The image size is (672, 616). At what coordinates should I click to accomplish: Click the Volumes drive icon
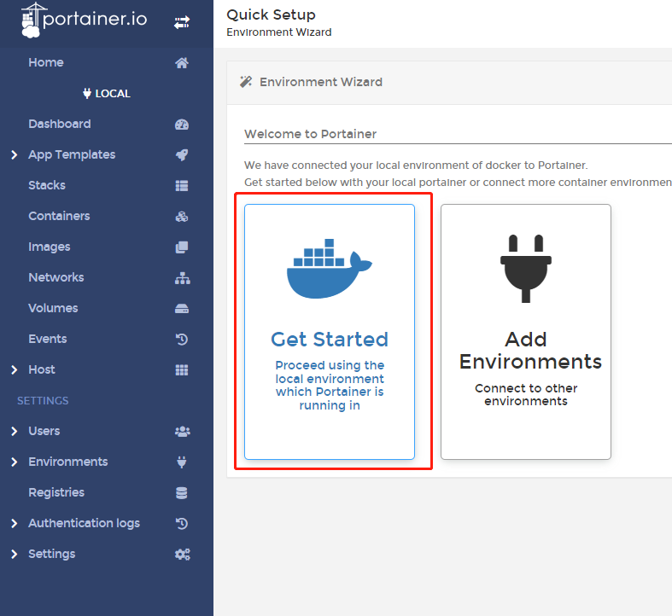[182, 309]
